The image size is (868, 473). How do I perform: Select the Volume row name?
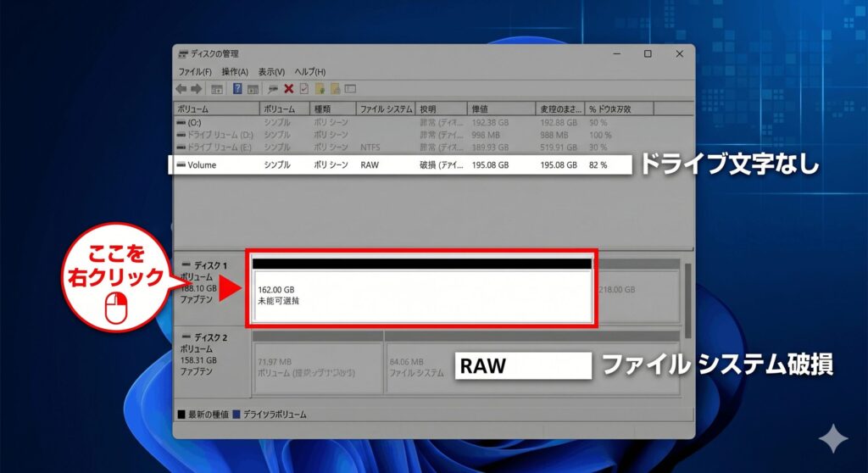click(x=202, y=165)
